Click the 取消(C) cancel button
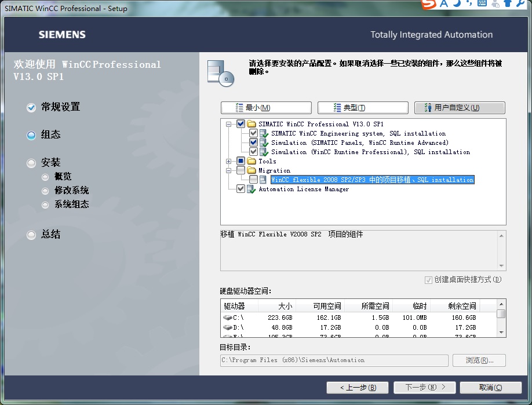 pyautogui.click(x=491, y=388)
